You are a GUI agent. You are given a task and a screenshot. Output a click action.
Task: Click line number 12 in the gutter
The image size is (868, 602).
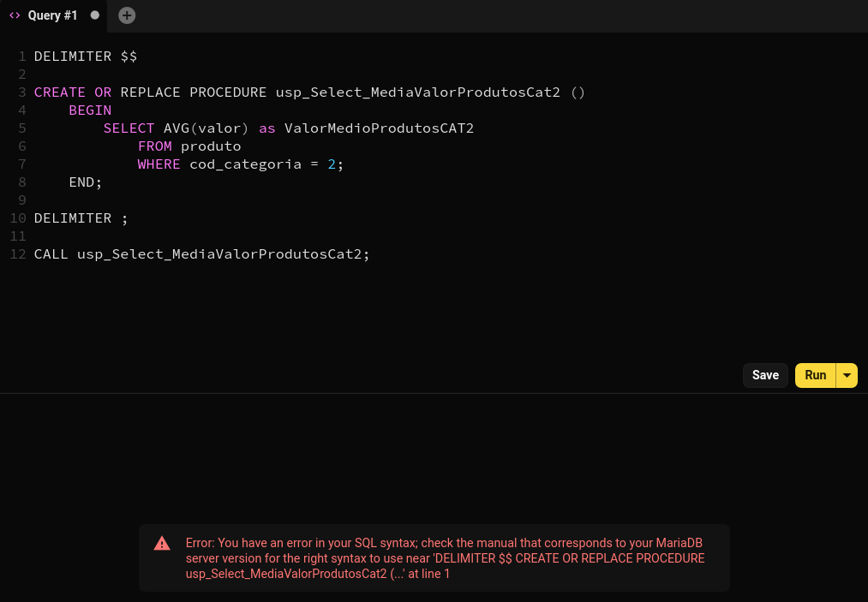16,253
